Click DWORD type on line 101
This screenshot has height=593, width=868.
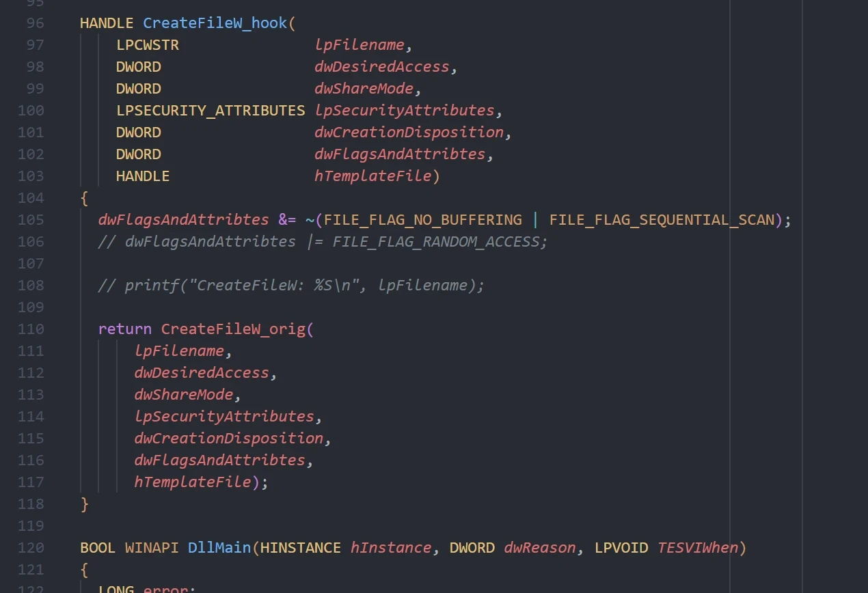point(139,133)
